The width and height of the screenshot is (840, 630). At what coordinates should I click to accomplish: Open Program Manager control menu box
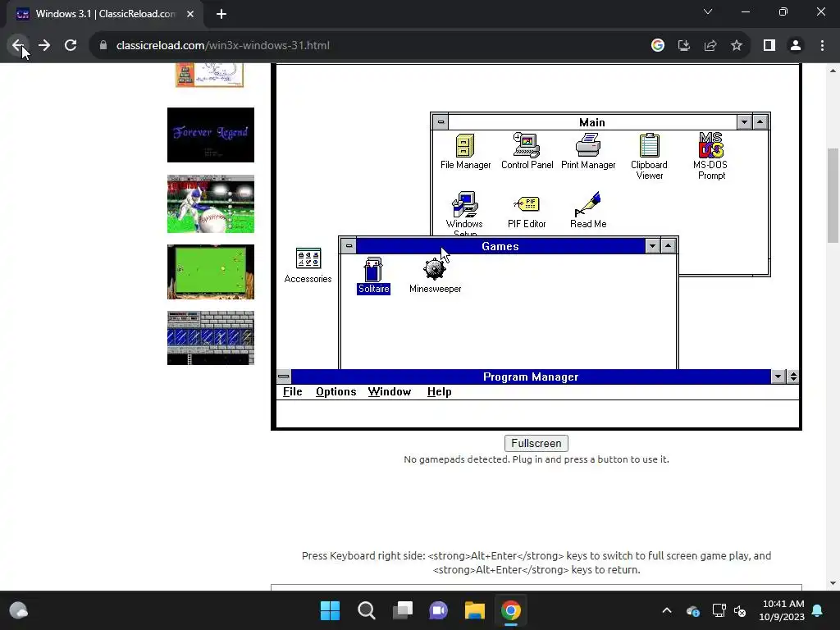pos(284,377)
